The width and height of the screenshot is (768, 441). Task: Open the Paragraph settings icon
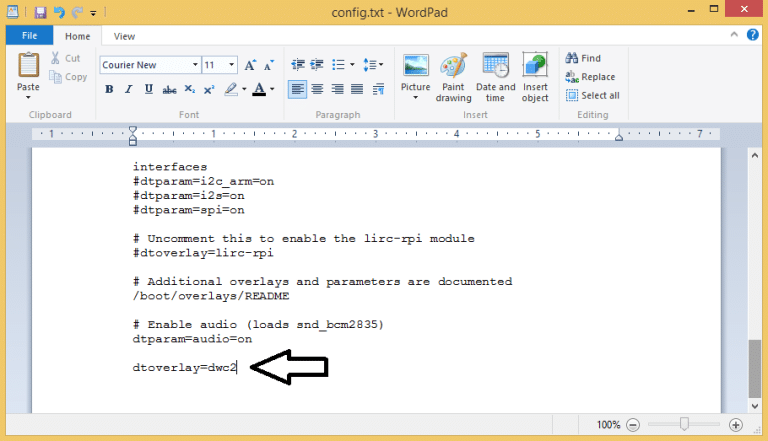(378, 89)
